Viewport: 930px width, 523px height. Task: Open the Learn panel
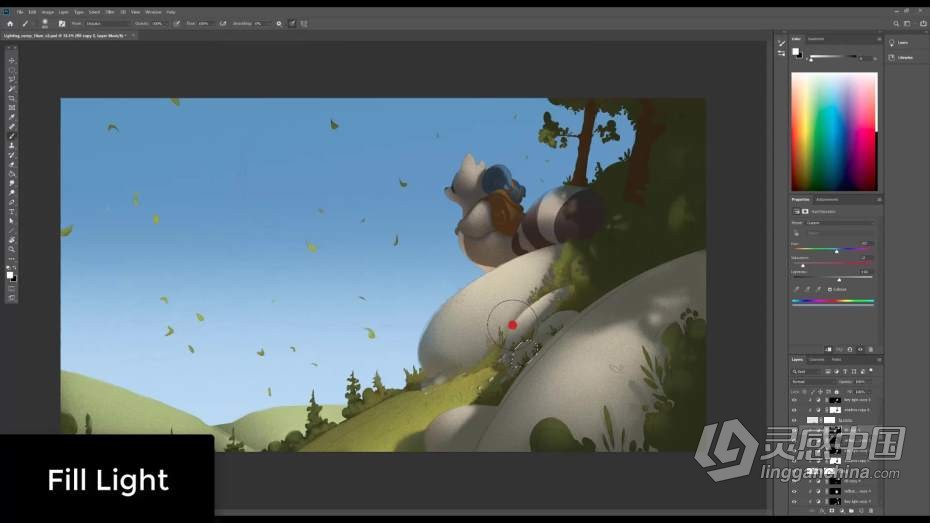(x=897, y=43)
